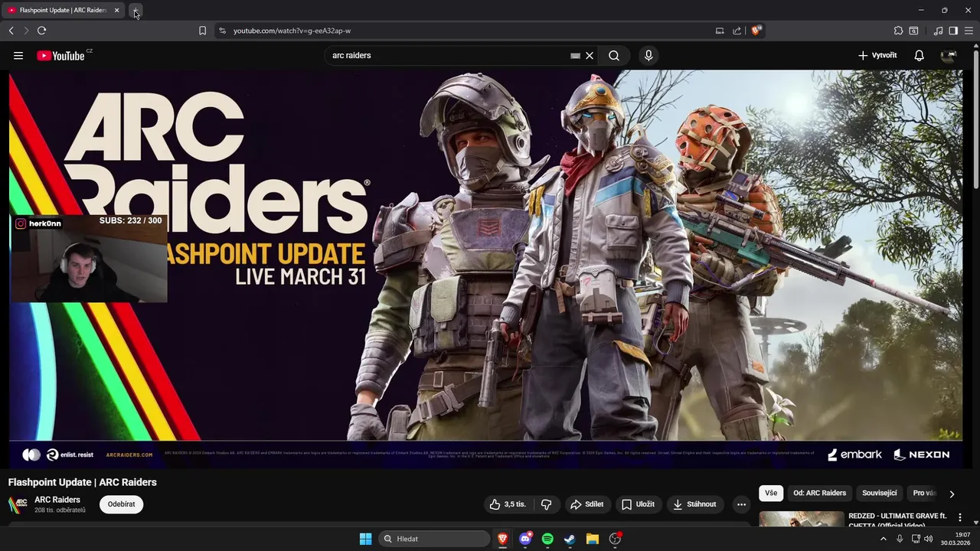
Task: Dislike the video with thumbs down
Action: pos(547,504)
